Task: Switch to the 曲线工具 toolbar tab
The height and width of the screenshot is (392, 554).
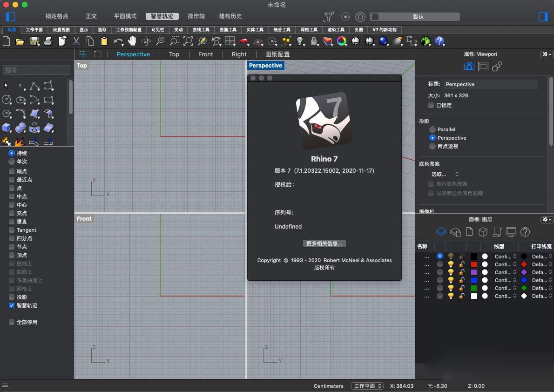Action: pos(201,30)
